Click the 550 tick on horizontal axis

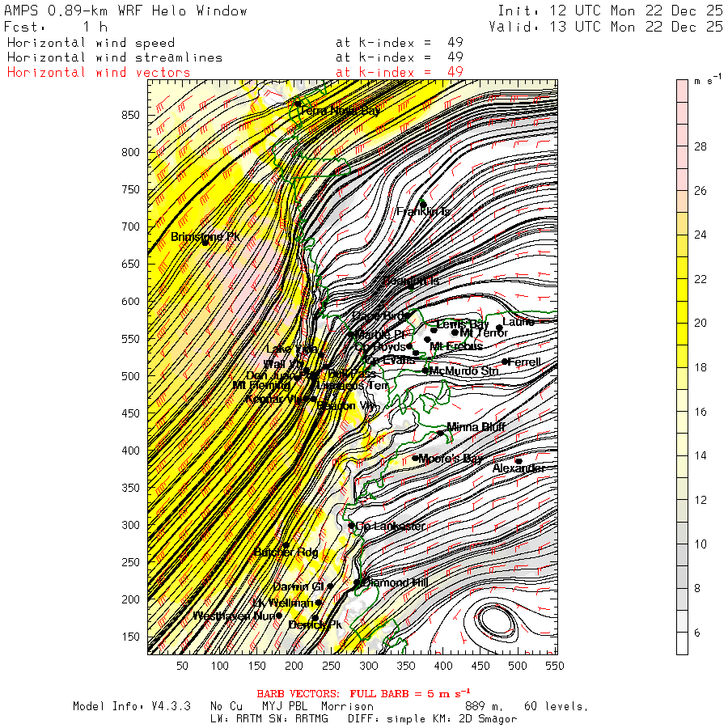pyautogui.click(x=555, y=666)
